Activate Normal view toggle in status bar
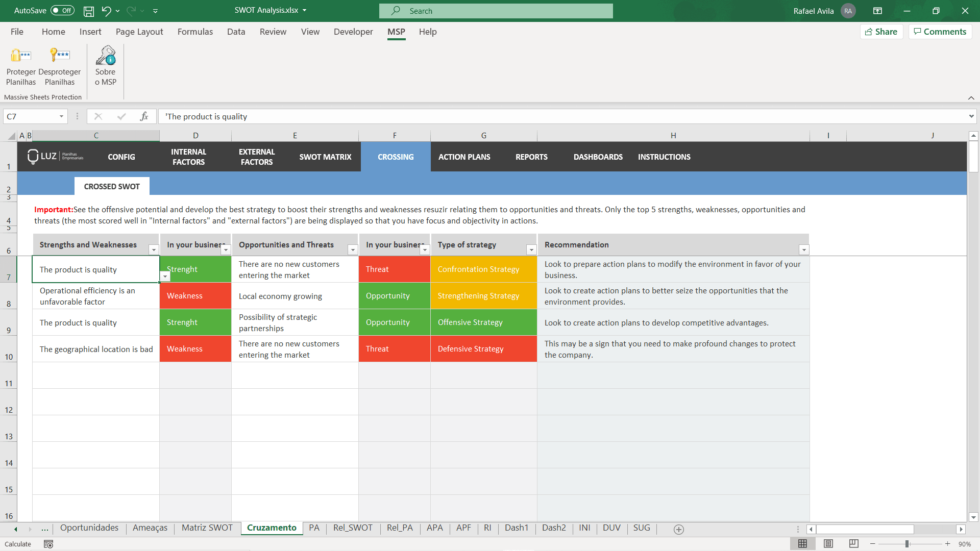980x551 pixels. pyautogui.click(x=802, y=544)
